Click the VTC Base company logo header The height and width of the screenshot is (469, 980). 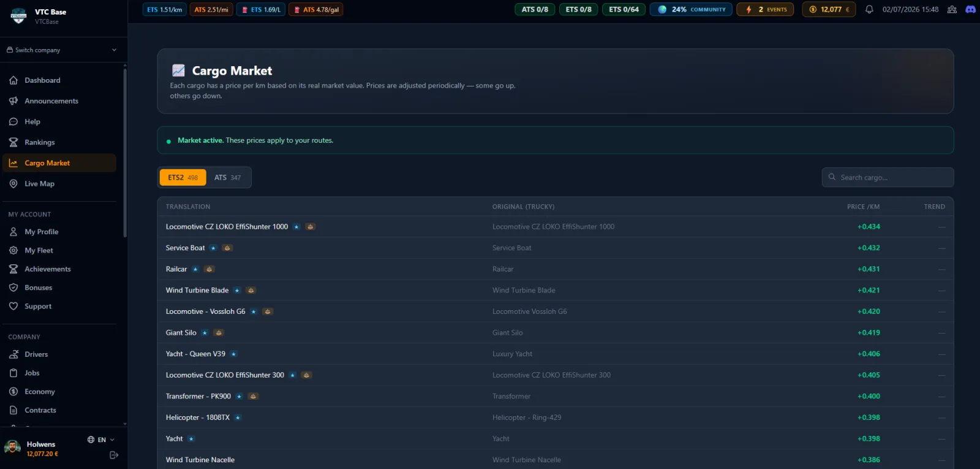[38, 16]
